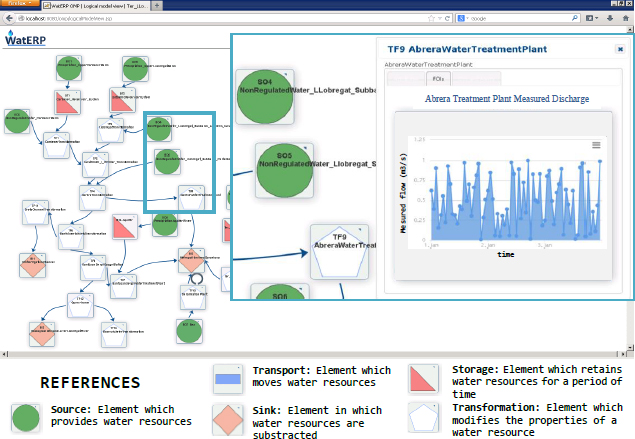Click the search magnifier icon
This screenshot has width=635, height=439.
click(575, 18)
